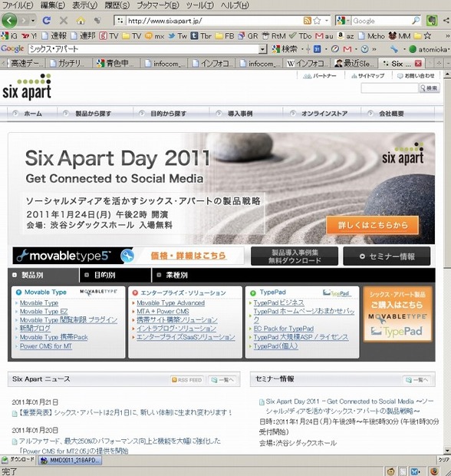Click the six apart logo

[x=27, y=87]
